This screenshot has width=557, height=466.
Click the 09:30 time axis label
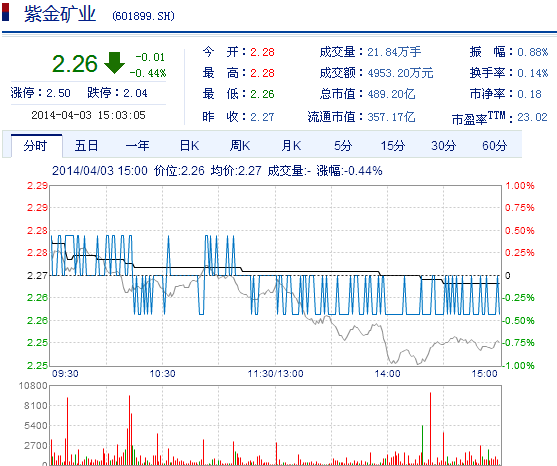click(x=65, y=374)
